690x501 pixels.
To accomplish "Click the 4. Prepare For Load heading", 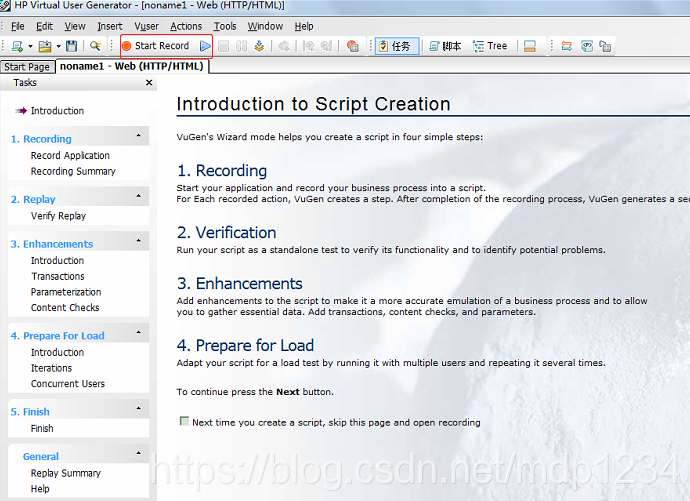I will [58, 336].
